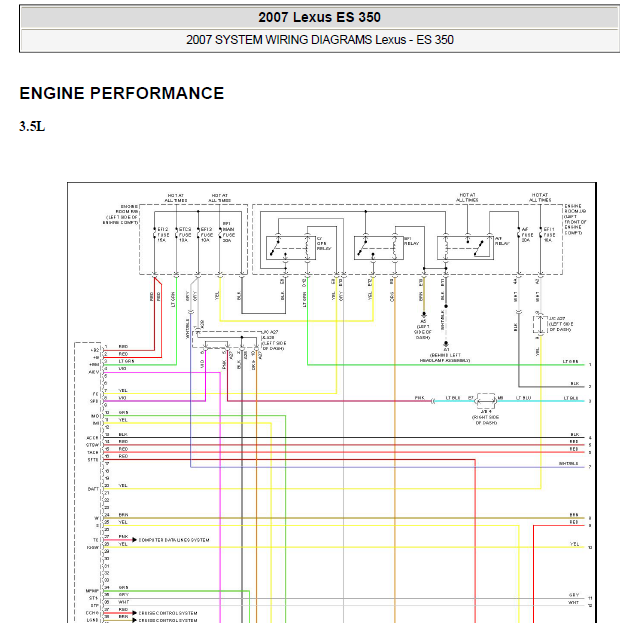
Task: Click the '3.5L' subheading
Action: pyautogui.click(x=32, y=126)
